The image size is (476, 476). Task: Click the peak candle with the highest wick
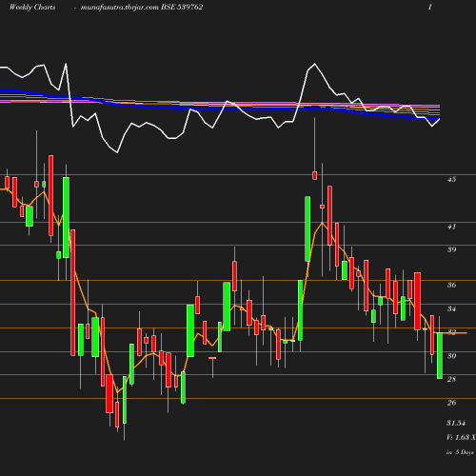tap(315, 175)
